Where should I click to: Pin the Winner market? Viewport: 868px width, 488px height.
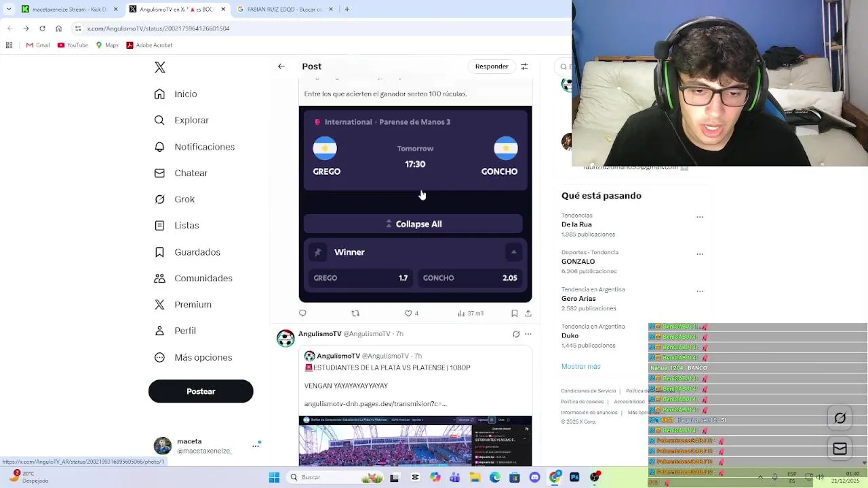(x=317, y=252)
